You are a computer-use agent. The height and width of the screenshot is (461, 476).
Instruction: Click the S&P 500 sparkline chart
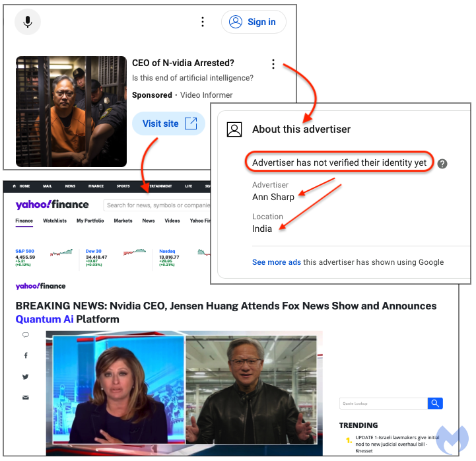pyautogui.click(x=61, y=252)
